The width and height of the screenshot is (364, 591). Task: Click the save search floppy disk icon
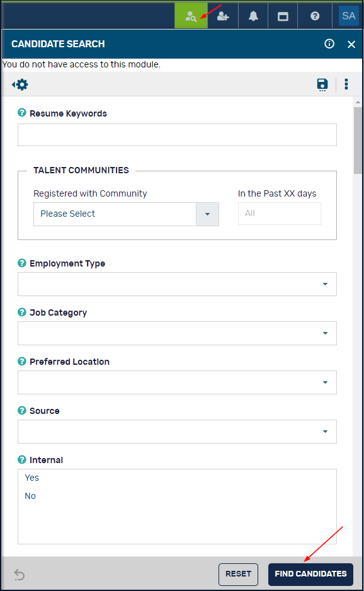[x=322, y=84]
